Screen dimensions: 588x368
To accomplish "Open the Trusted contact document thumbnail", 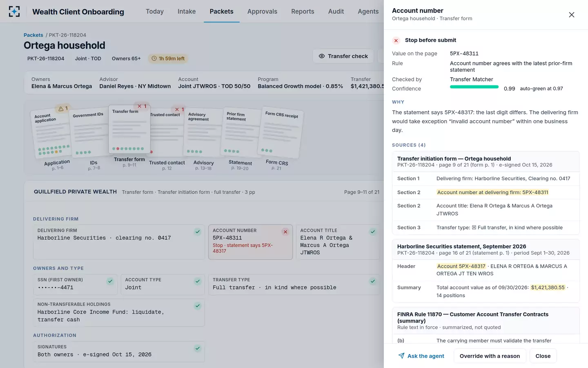I will (x=167, y=133).
